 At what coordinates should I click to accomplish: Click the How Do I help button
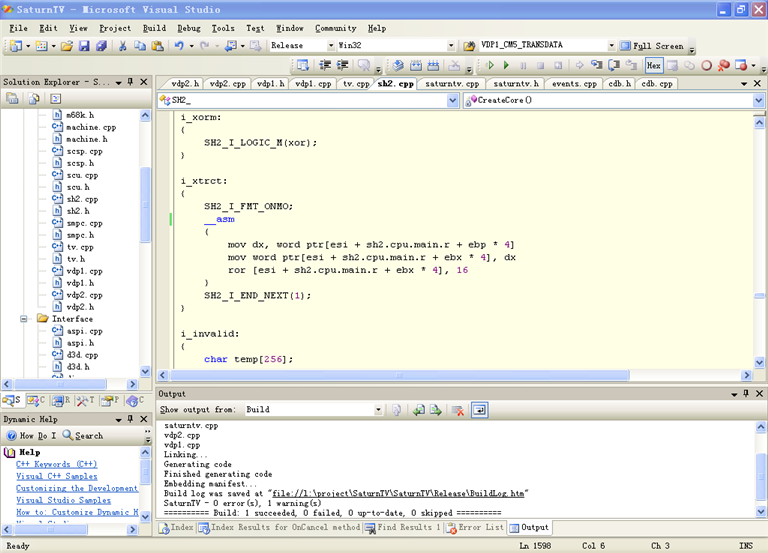pyautogui.click(x=31, y=435)
